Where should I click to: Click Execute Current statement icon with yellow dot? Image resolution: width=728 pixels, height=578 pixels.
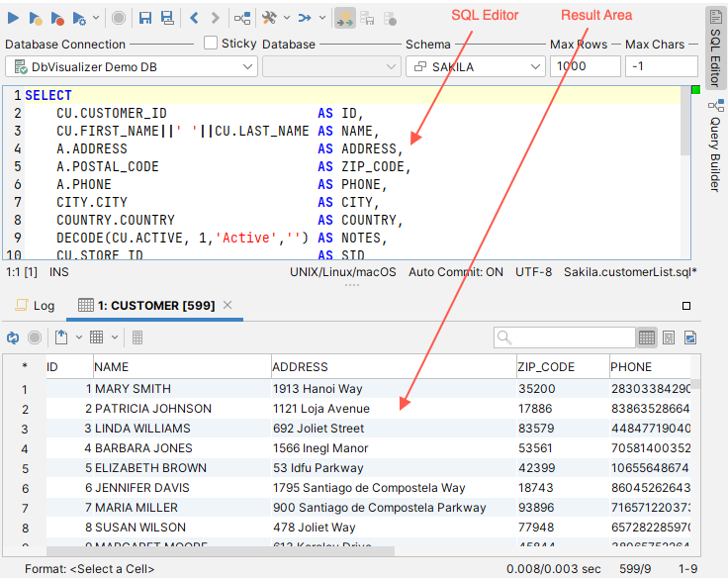click(x=36, y=19)
